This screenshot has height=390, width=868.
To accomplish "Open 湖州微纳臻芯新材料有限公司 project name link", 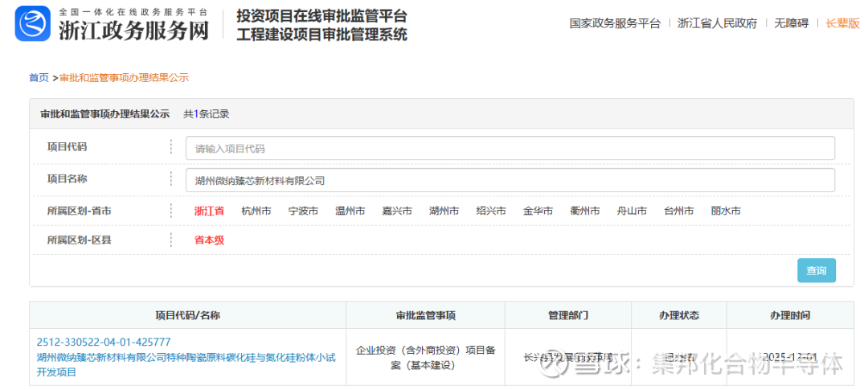I will pyautogui.click(x=186, y=364).
